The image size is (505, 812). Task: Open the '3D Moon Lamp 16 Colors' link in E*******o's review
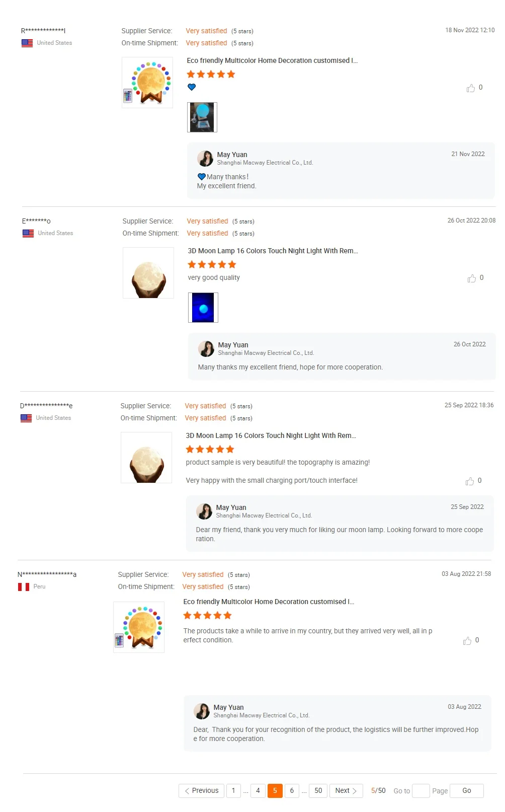[273, 251]
